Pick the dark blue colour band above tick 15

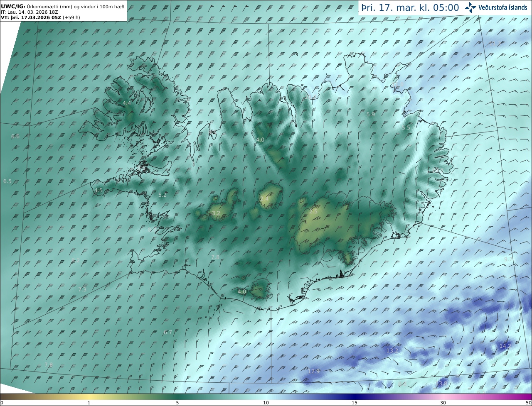355,397
